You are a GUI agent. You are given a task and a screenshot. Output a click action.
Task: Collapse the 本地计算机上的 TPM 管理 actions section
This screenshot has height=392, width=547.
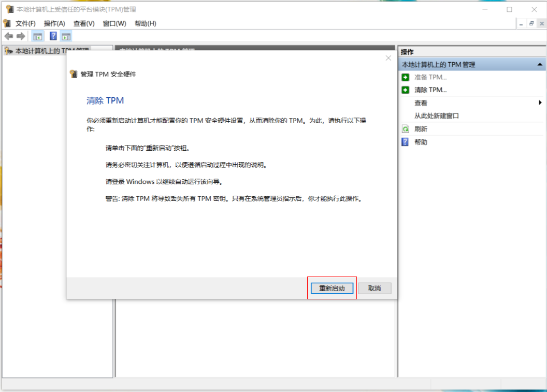tap(540, 65)
